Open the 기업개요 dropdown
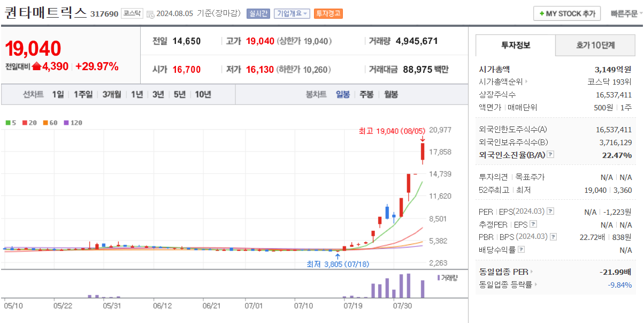644x323 pixels. click(x=292, y=13)
